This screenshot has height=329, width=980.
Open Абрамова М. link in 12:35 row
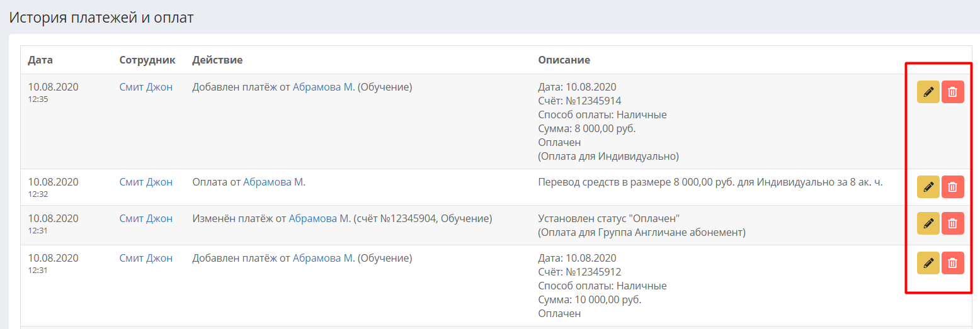[x=324, y=87]
